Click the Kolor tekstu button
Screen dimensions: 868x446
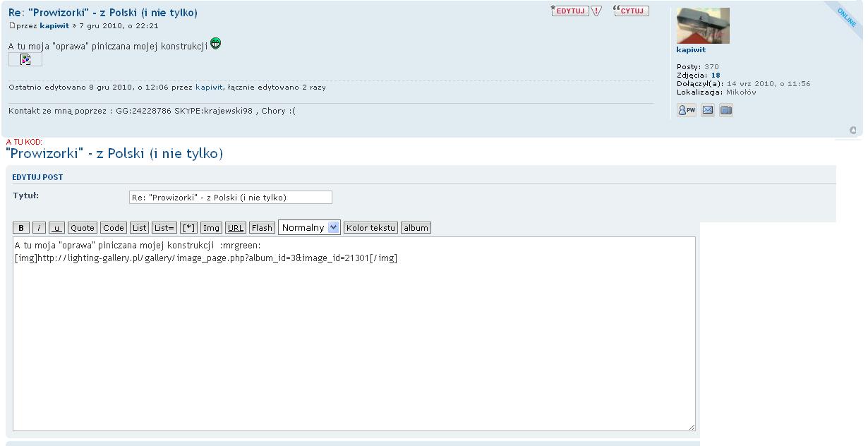click(370, 227)
